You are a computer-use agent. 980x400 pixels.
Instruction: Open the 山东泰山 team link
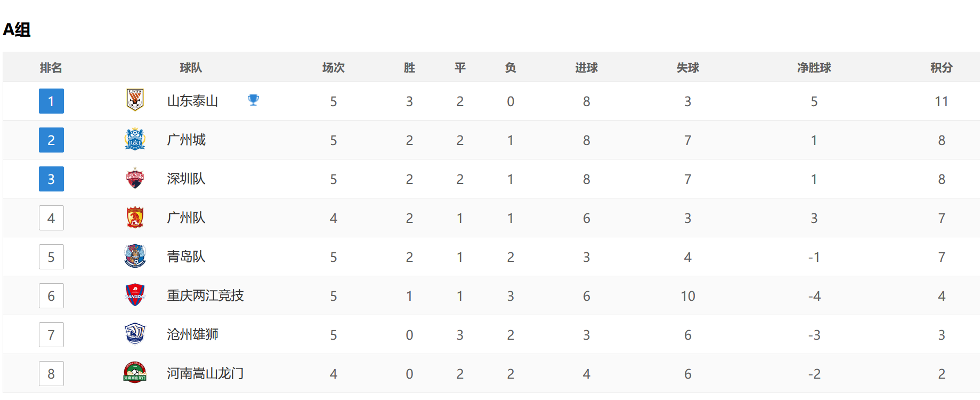192,101
